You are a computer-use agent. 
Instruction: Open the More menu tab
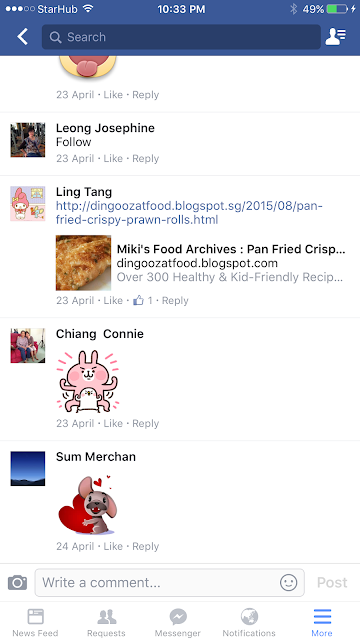tap(322, 622)
